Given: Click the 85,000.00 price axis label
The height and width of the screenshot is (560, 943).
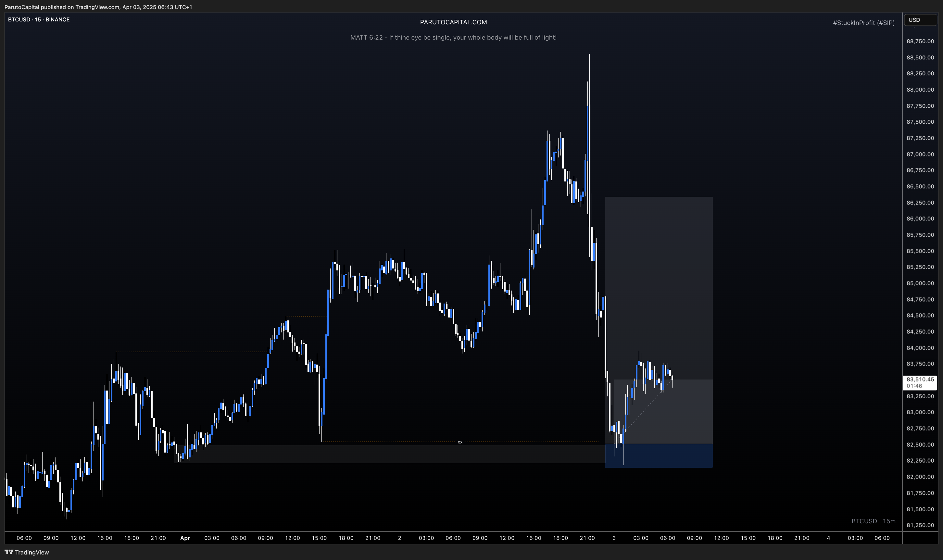Looking at the screenshot, I should (920, 283).
